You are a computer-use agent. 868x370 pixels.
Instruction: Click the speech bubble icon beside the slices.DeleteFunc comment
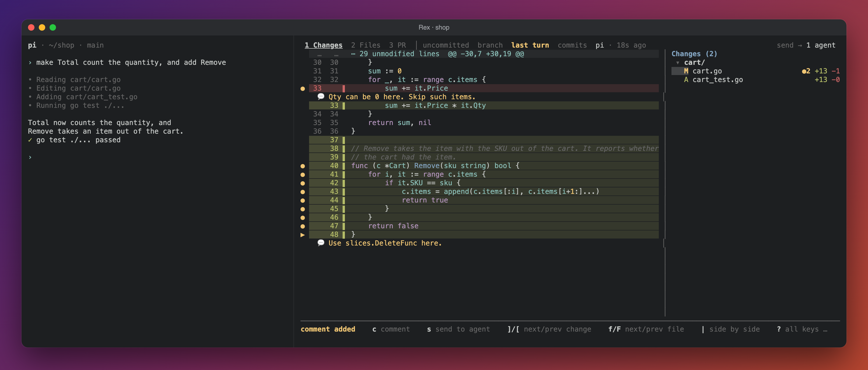coord(321,243)
